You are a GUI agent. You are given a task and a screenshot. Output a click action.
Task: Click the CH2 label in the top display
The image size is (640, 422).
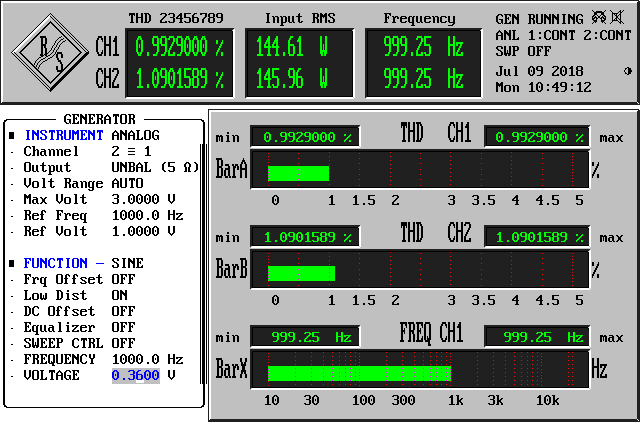[x=107, y=78]
